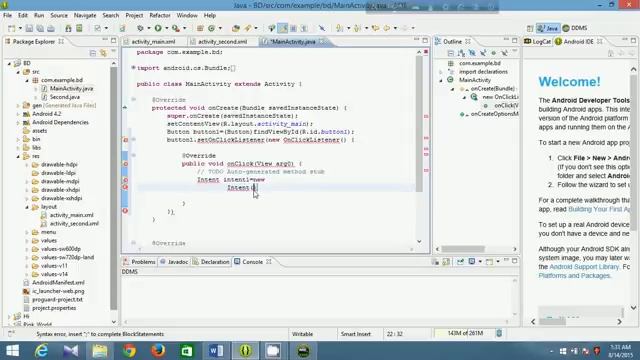Click the Print toolbar icon

tap(51, 28)
